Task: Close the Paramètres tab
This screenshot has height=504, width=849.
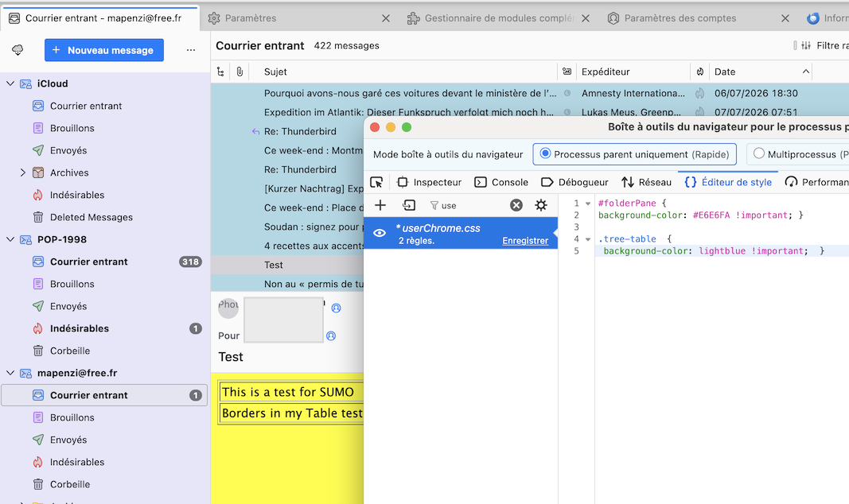Action: pyautogui.click(x=386, y=18)
